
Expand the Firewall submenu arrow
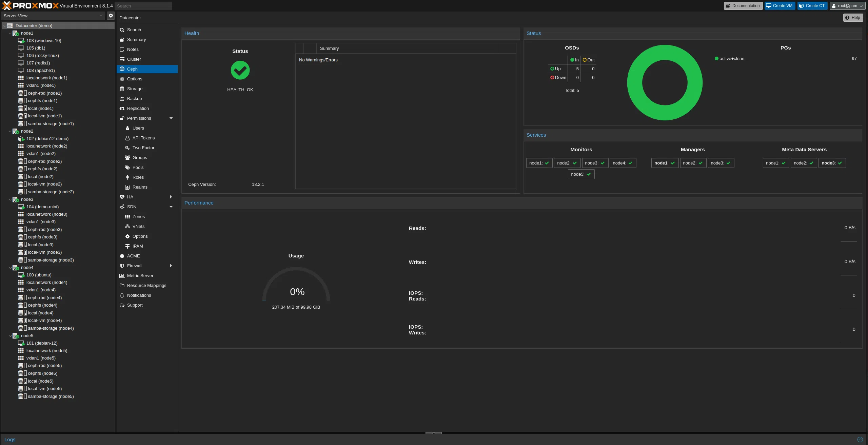tap(171, 266)
